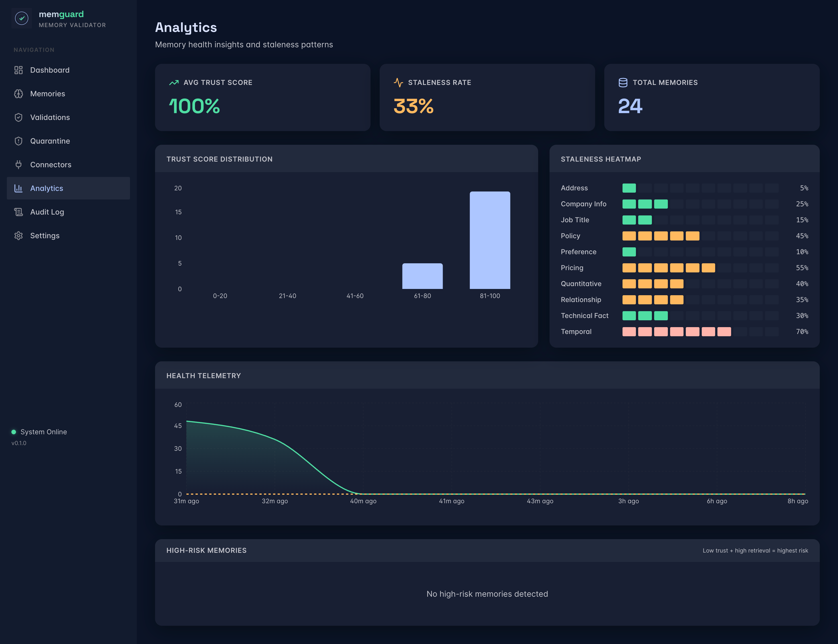
Task: Click the Memories brain icon
Action: pyautogui.click(x=19, y=94)
